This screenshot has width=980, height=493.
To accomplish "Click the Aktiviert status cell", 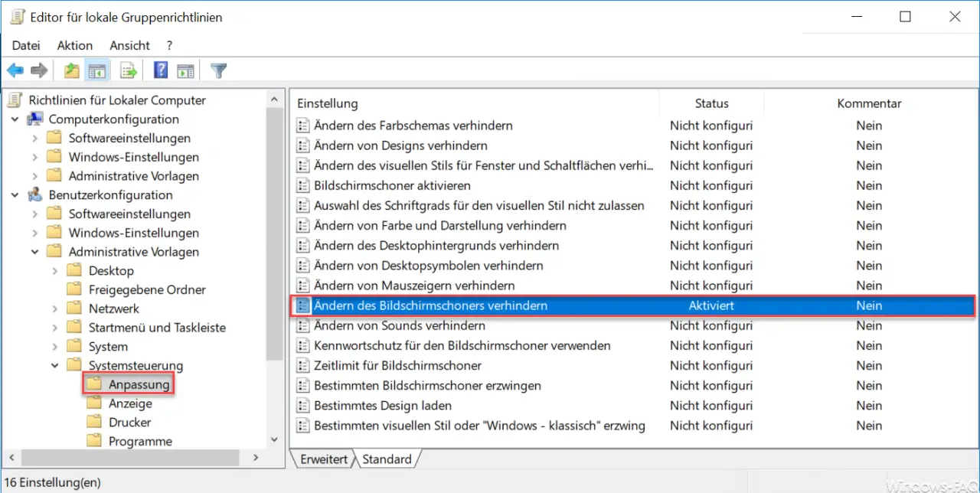I will (711, 305).
